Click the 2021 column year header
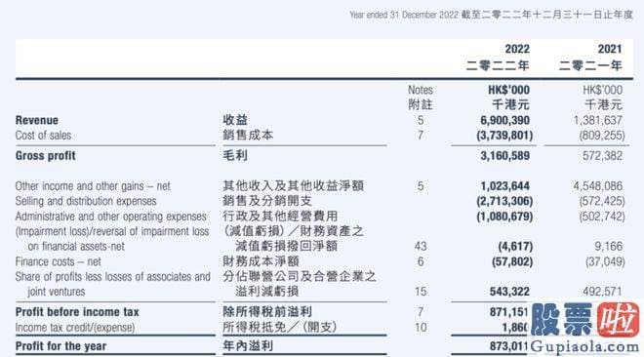 [x=610, y=49]
